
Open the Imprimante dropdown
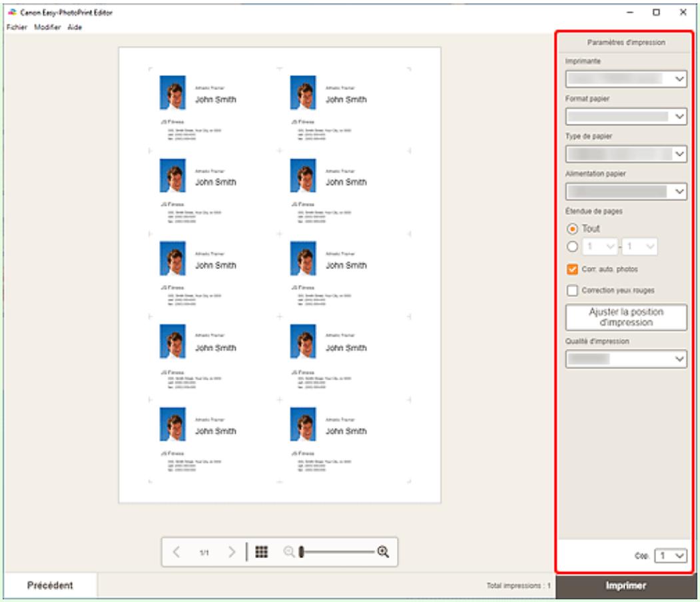pos(626,79)
